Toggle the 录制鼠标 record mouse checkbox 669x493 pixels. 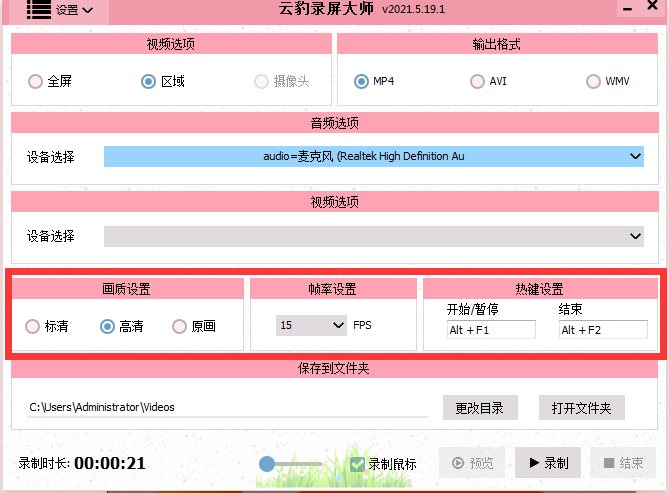point(357,464)
